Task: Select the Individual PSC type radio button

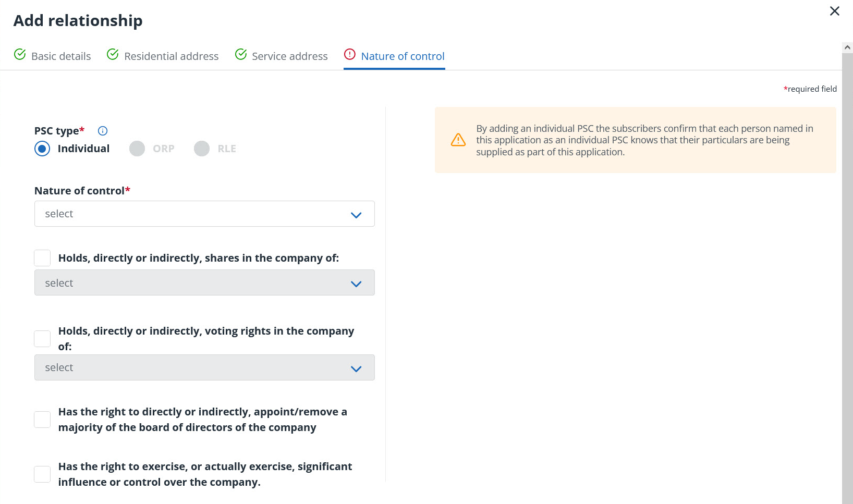Action: 42,149
